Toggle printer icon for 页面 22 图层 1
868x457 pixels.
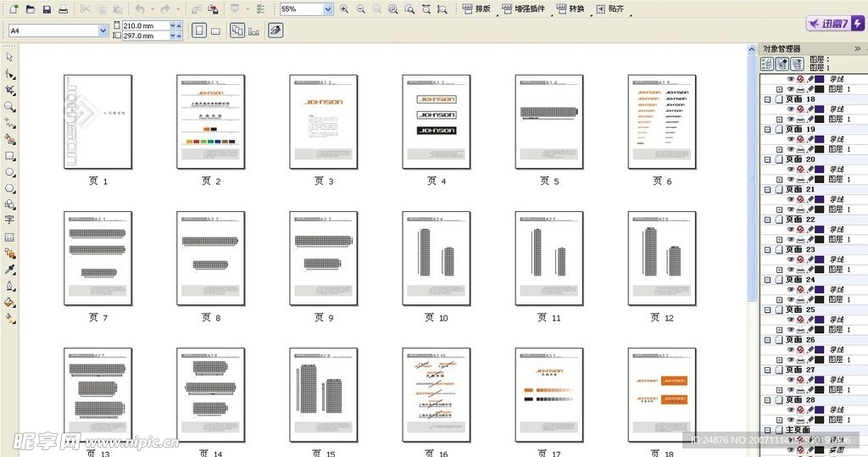point(800,240)
